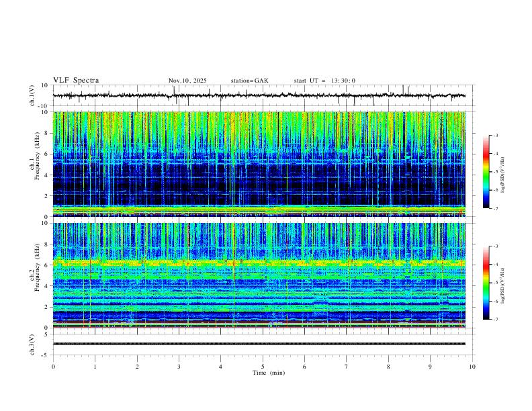Click the "5" tick on ch.3(V) axis
This screenshot has width=532, height=411.
coord(47,334)
